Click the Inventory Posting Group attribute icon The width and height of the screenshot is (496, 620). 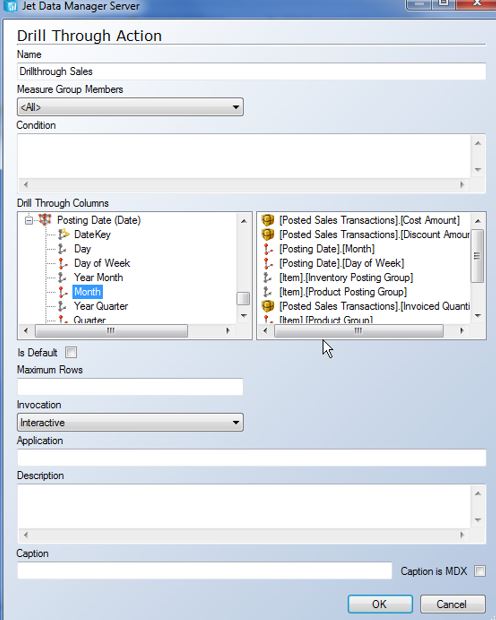(x=268, y=278)
